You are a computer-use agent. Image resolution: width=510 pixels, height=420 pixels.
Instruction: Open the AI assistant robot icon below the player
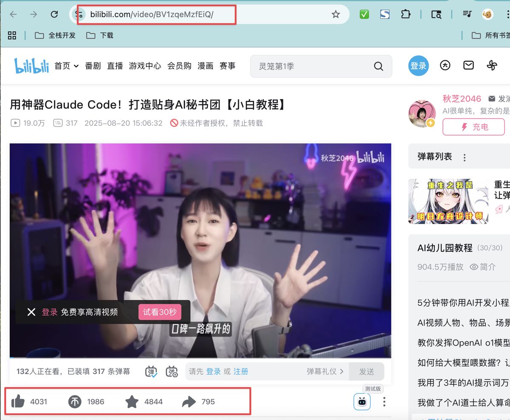(362, 402)
